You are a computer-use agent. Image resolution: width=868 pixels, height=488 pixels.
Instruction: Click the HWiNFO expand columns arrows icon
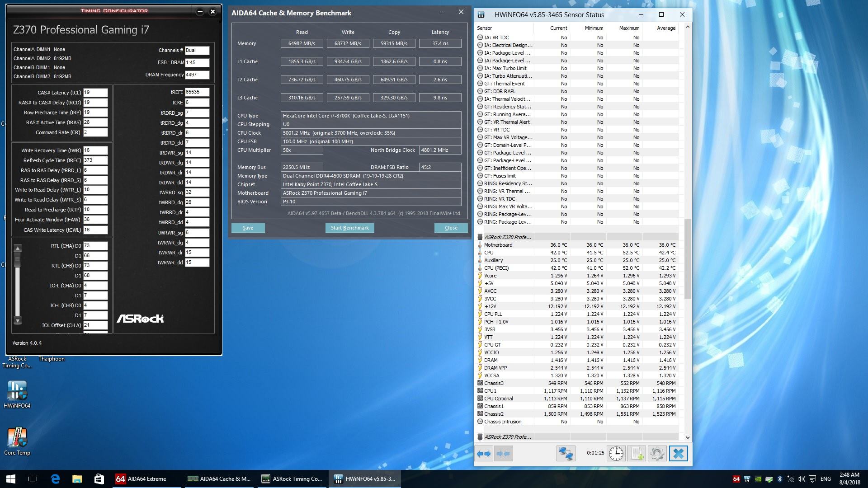[x=484, y=453]
